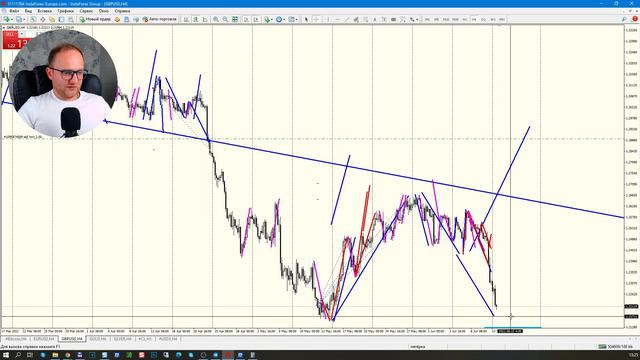Show the Market Watch window
The width and height of the screenshot is (640, 360).
(33, 19)
